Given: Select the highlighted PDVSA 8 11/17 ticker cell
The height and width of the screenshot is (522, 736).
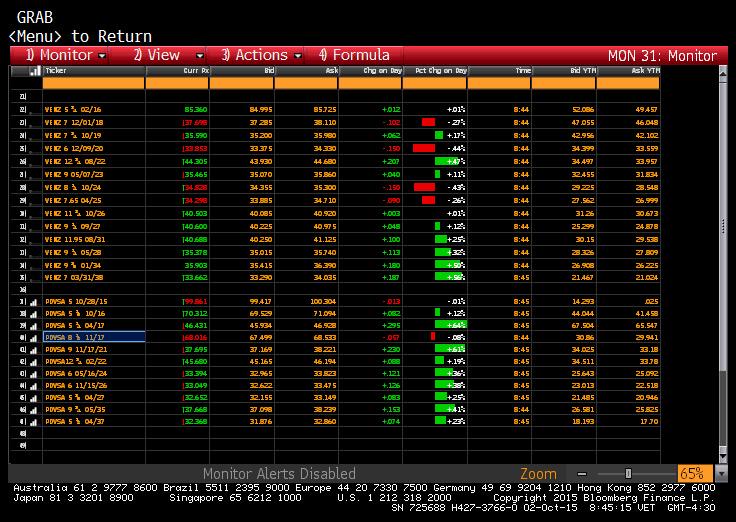Looking at the screenshot, I should point(94,337).
